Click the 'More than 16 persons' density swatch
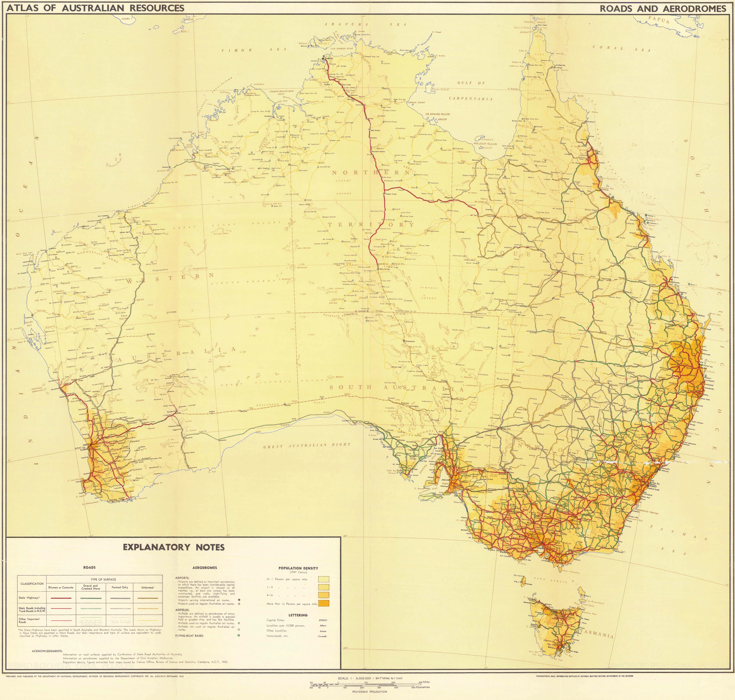735x700 pixels. 324,603
